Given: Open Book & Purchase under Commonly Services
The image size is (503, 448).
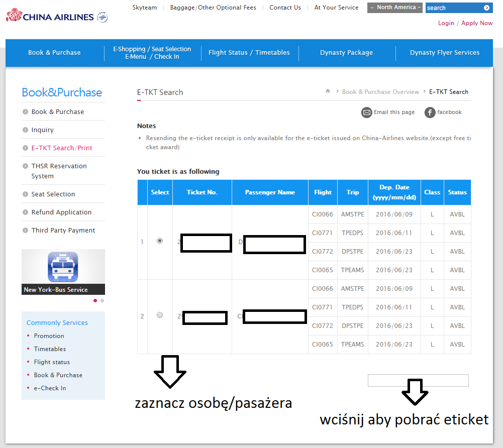Looking at the screenshot, I should (58, 375).
